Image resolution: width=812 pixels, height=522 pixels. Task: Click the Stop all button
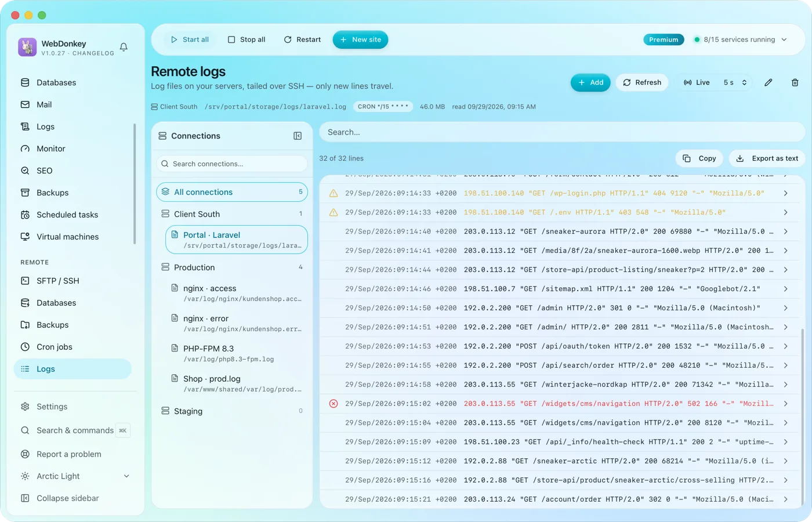click(246, 39)
